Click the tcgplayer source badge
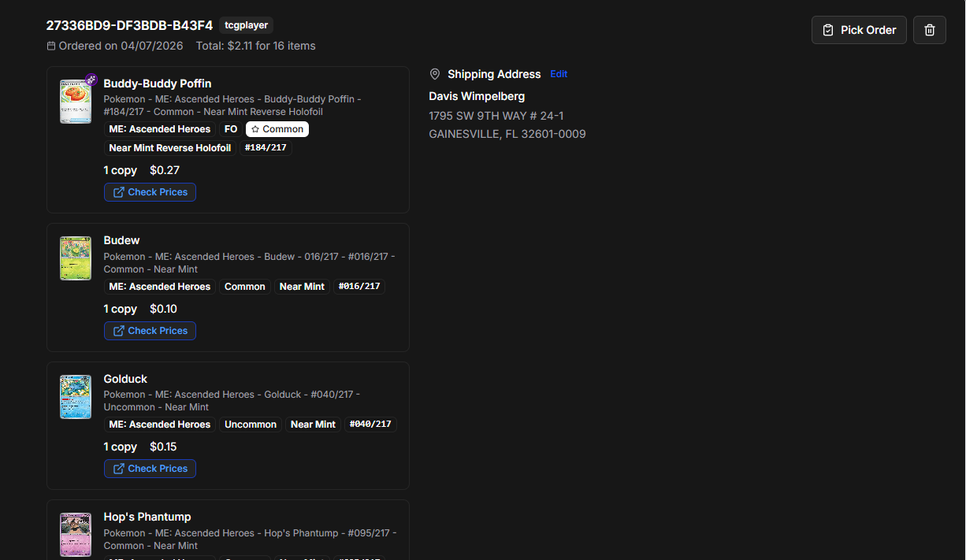Viewport: 966px width, 560px height. pos(247,25)
